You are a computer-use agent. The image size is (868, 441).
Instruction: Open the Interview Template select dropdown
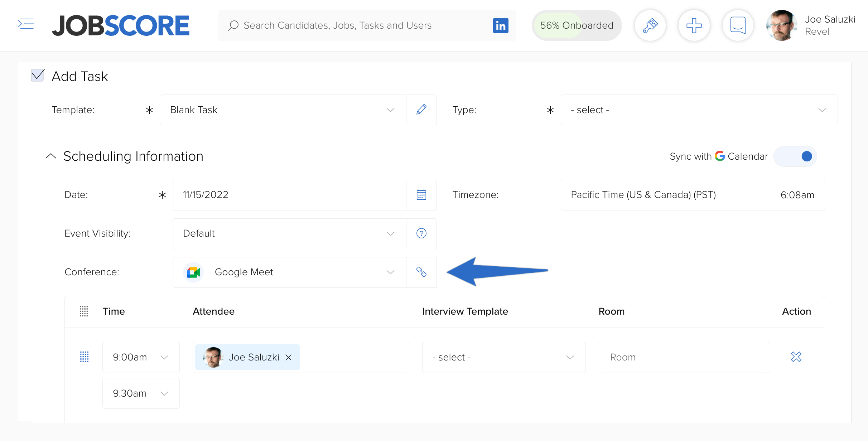pos(504,357)
